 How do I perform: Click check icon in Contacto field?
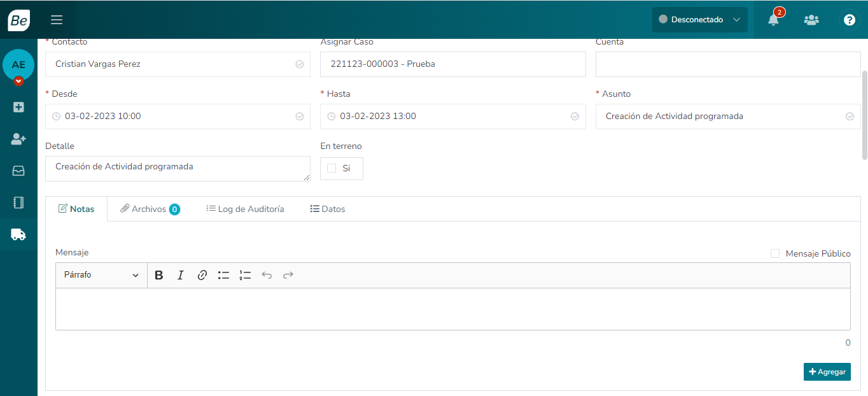tap(300, 64)
